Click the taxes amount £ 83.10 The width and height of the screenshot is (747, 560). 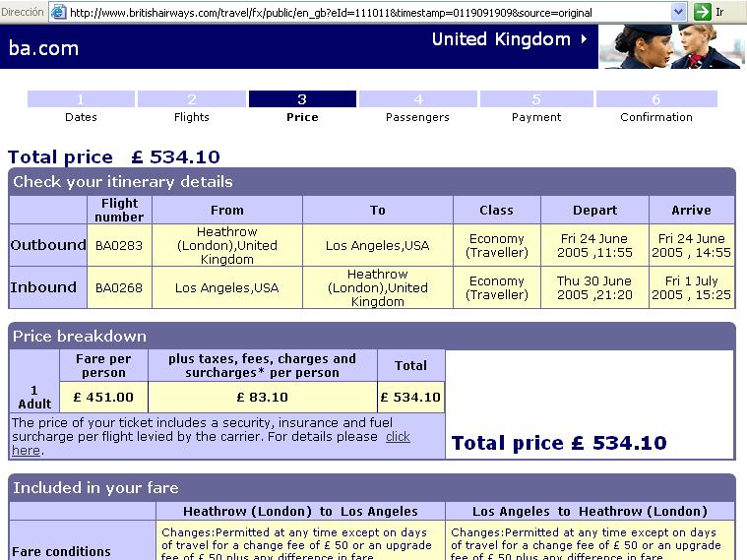tap(263, 397)
